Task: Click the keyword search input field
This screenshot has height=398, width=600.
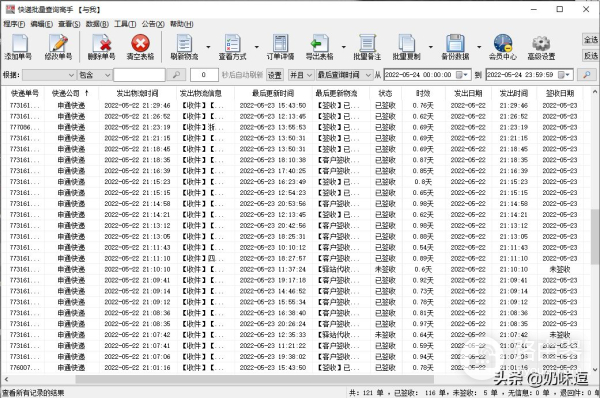Action: point(139,75)
